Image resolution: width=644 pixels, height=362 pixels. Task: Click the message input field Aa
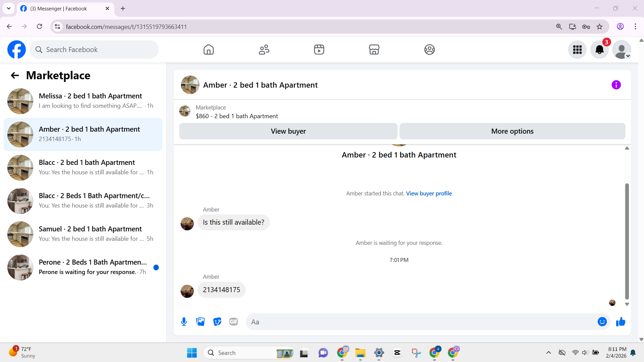pos(421,322)
